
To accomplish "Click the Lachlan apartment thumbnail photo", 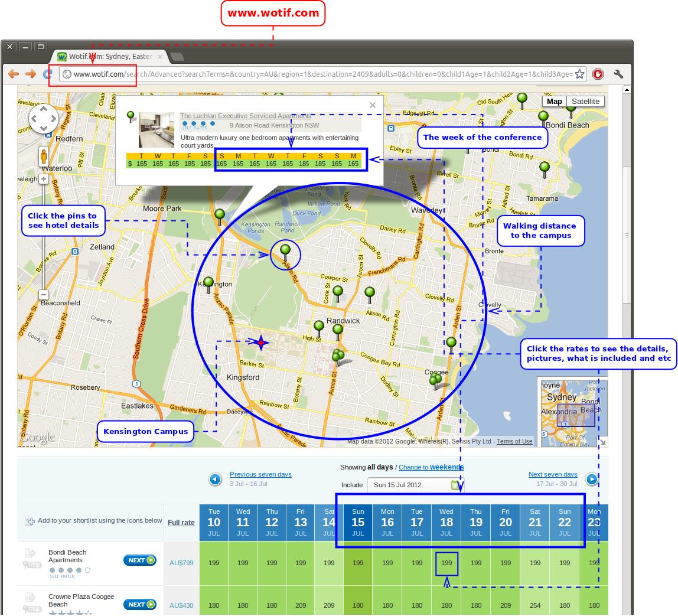I will pyautogui.click(x=156, y=130).
